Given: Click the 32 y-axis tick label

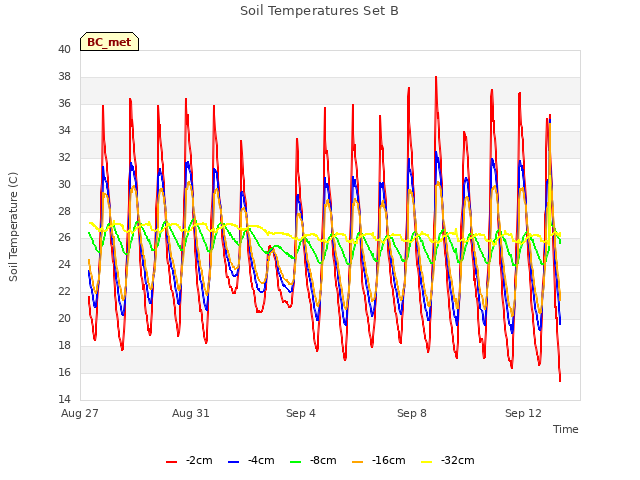Looking at the screenshot, I should point(64,157).
